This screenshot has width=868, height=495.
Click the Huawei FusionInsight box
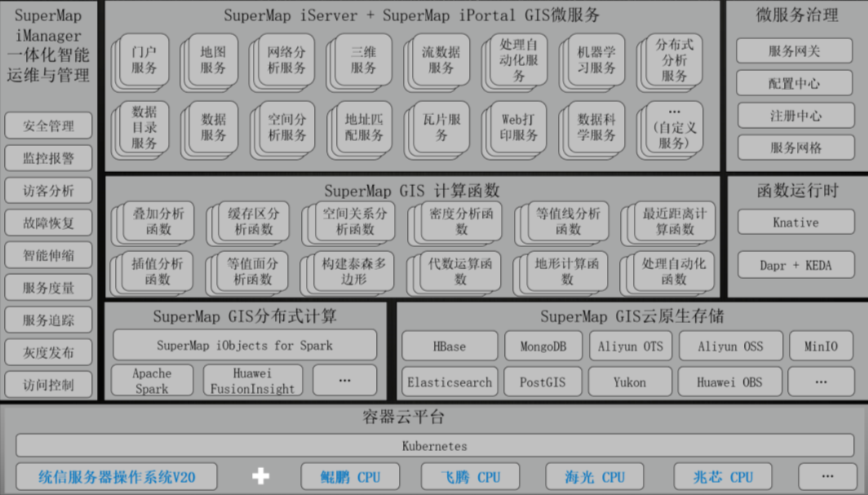coord(252,381)
